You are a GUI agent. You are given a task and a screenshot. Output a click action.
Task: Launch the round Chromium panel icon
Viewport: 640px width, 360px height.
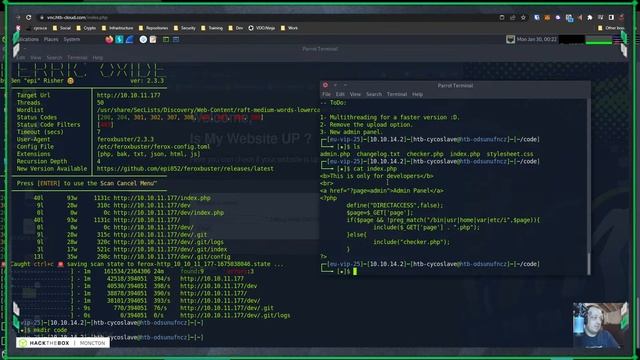pos(143,40)
